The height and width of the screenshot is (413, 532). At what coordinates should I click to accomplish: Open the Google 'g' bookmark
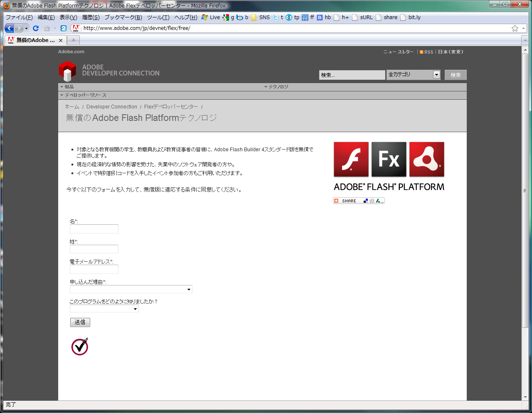point(228,17)
